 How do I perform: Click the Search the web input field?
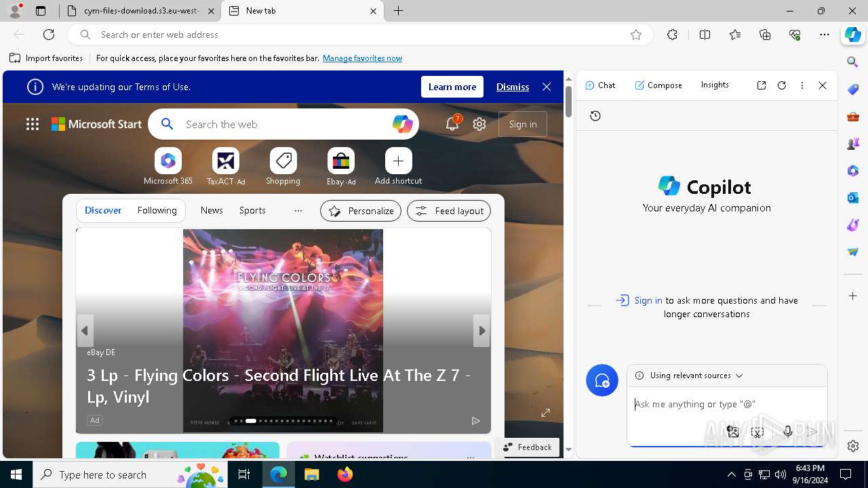pos(285,124)
